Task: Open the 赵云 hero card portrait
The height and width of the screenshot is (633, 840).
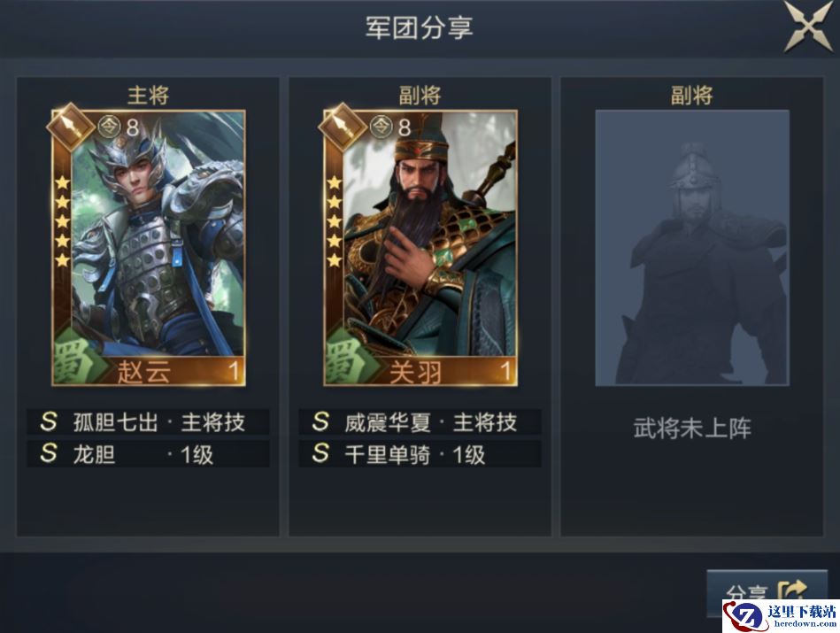Action: tap(149, 248)
